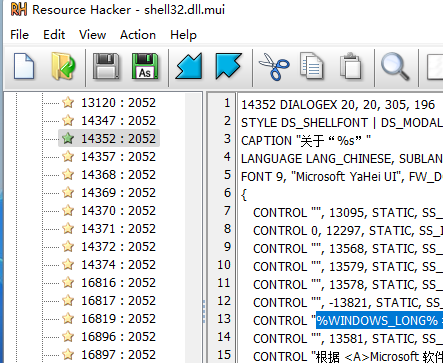Click the splitter handle between tree and editor

click(204, 311)
